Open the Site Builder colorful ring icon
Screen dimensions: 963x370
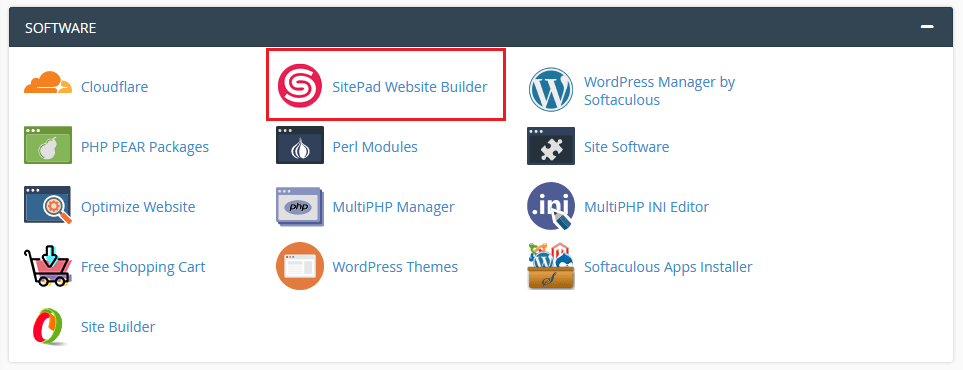[48, 326]
